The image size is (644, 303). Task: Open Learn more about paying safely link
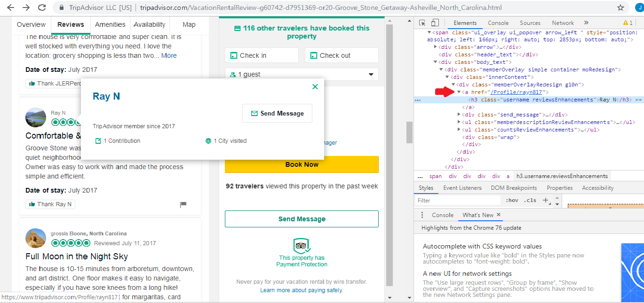(x=302, y=290)
